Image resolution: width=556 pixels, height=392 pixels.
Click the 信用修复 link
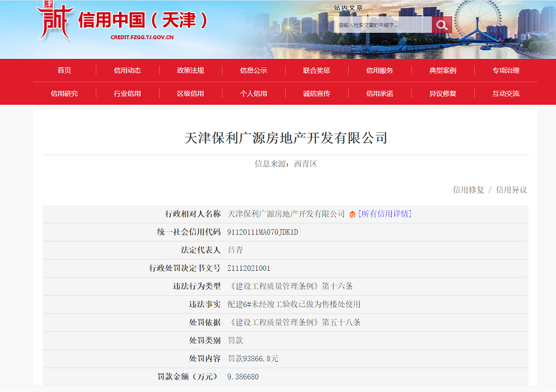tap(468, 190)
